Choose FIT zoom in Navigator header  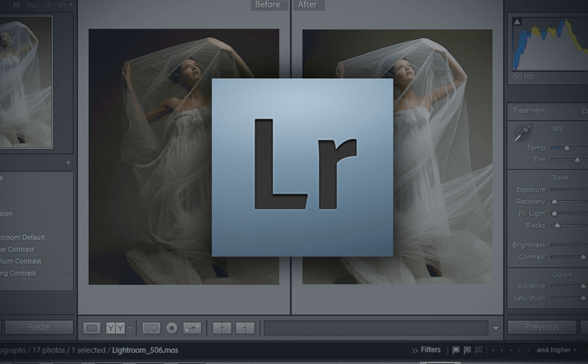17,5
